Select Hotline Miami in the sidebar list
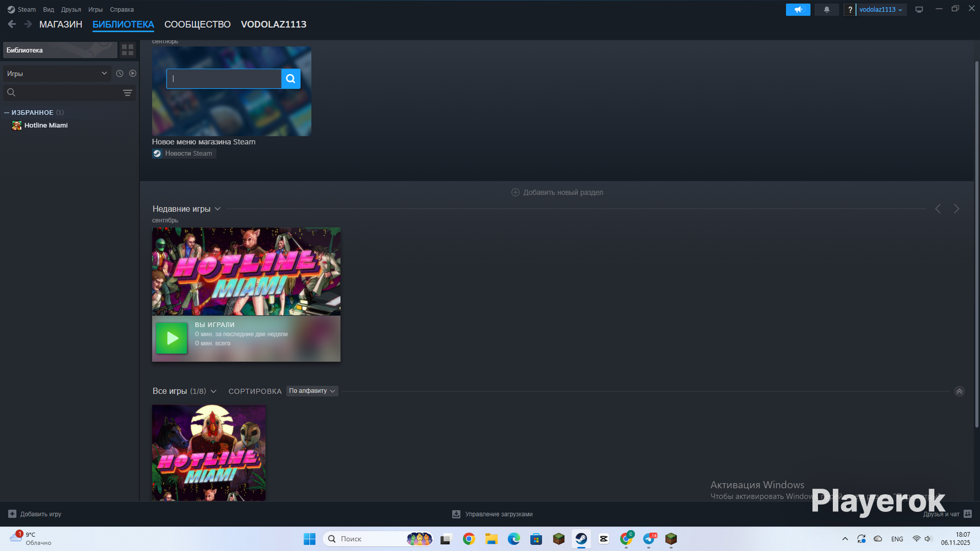Image resolution: width=980 pixels, height=551 pixels. [x=46, y=126]
